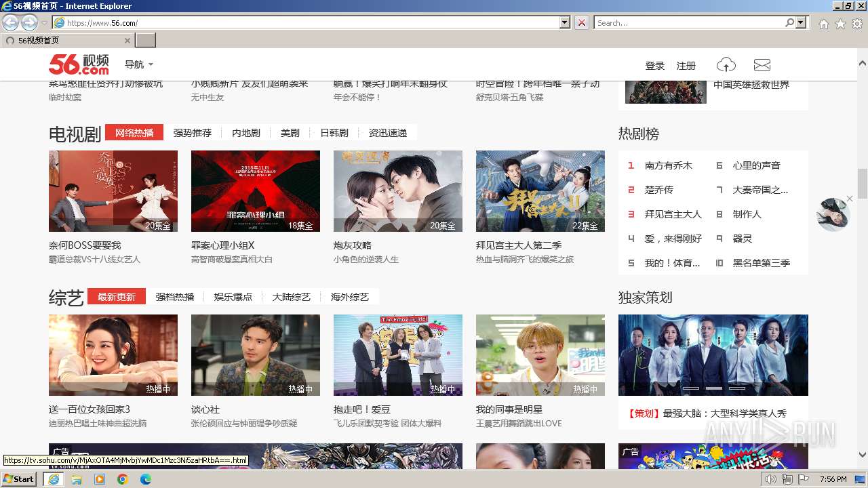Click the action center flag icon
This screenshot has width=868, height=488.
click(804, 479)
